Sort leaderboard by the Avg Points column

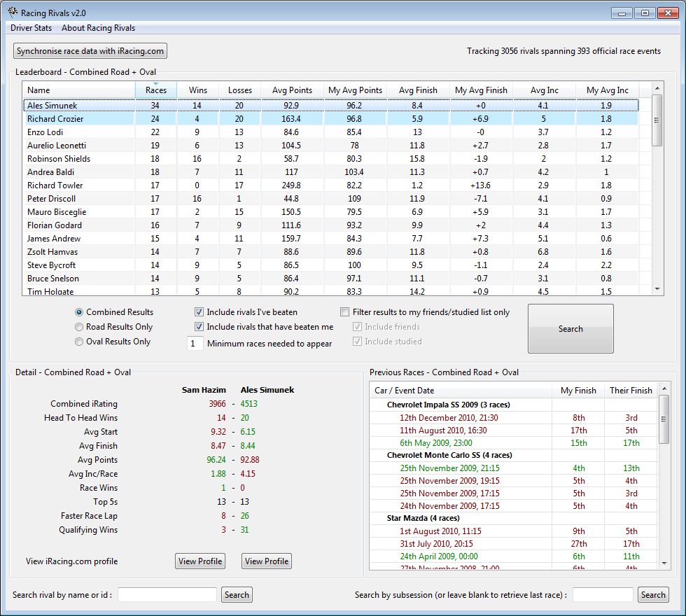(x=293, y=90)
